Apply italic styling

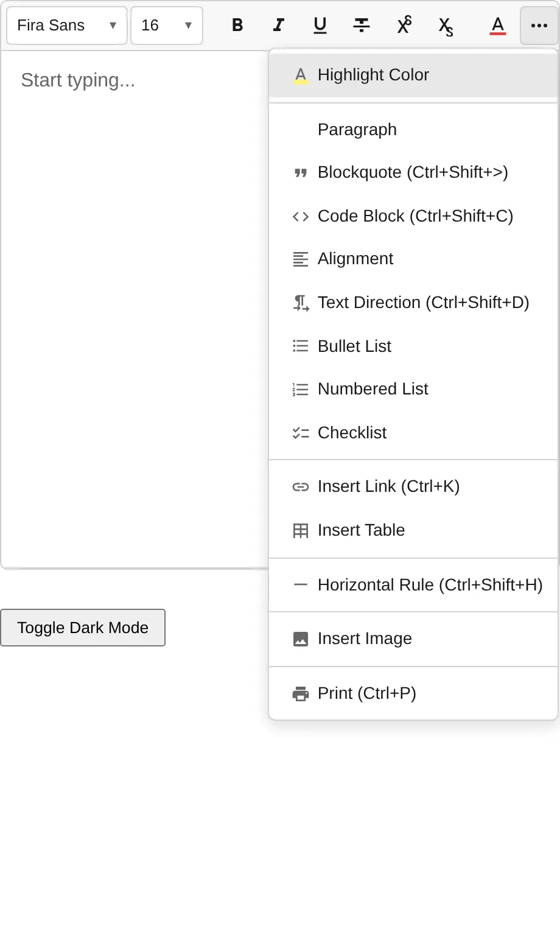pos(279,25)
